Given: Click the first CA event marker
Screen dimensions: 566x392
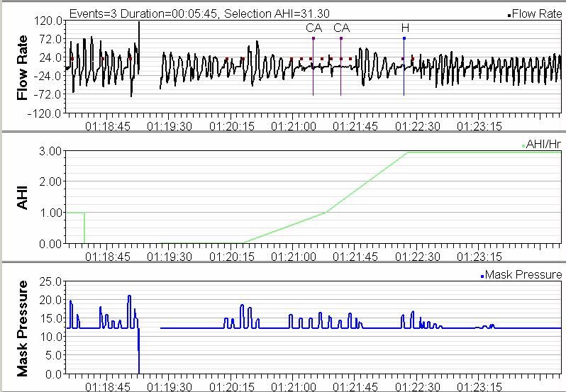Looking at the screenshot, I should coord(313,28).
